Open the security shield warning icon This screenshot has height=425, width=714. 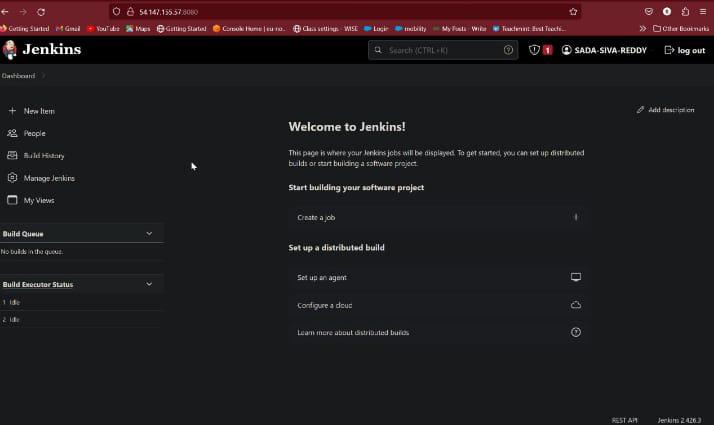(534, 50)
